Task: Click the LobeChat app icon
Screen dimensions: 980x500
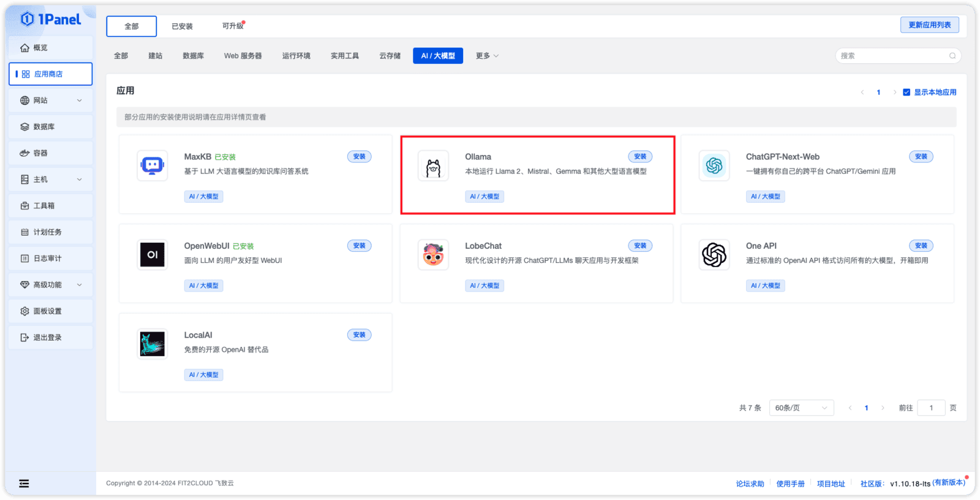Action: click(x=433, y=255)
